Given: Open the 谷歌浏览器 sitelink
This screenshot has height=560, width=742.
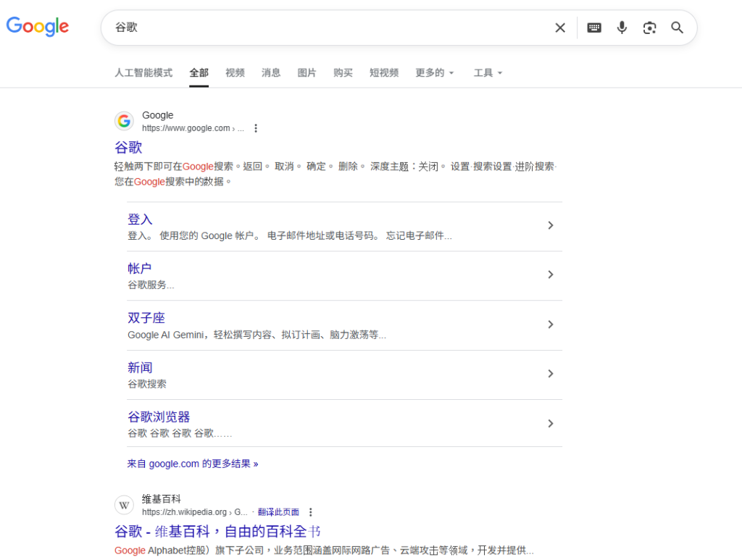Looking at the screenshot, I should point(159,417).
